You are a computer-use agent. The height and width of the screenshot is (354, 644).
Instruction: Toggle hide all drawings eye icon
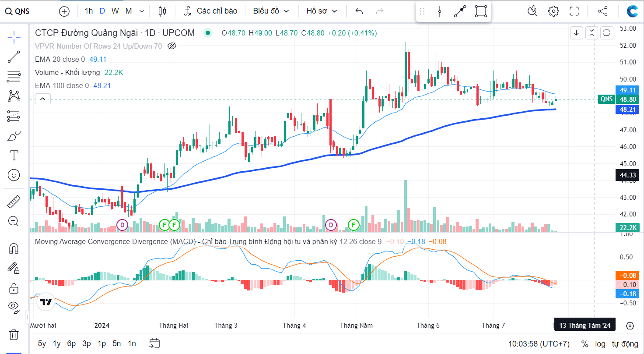tap(14, 308)
